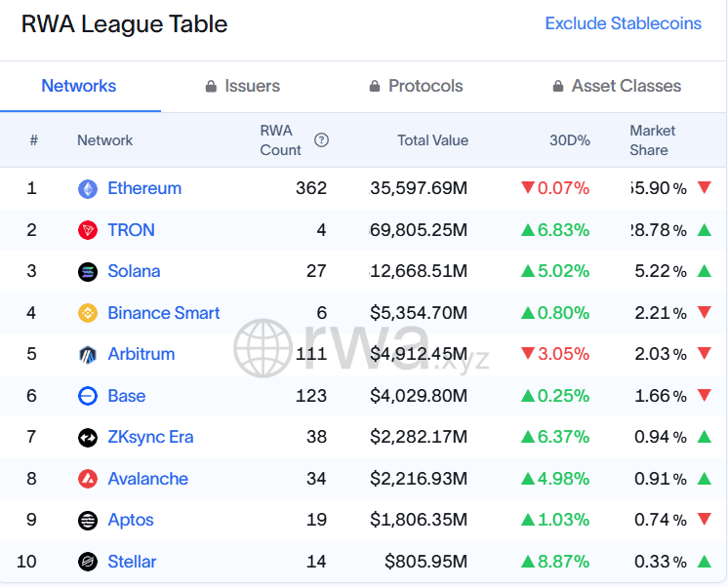Click the ZKsync Era logo icon
The height and width of the screenshot is (587, 728).
(87, 437)
